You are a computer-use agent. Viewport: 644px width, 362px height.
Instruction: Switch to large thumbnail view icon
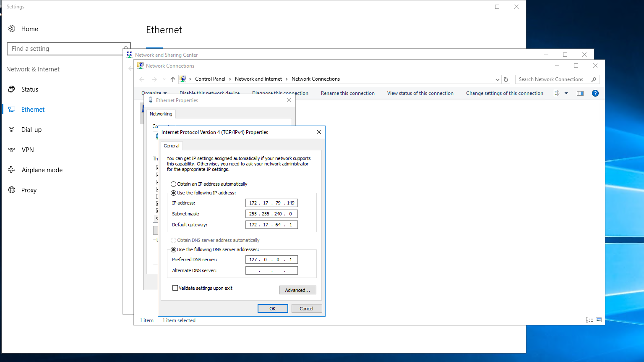(x=599, y=320)
